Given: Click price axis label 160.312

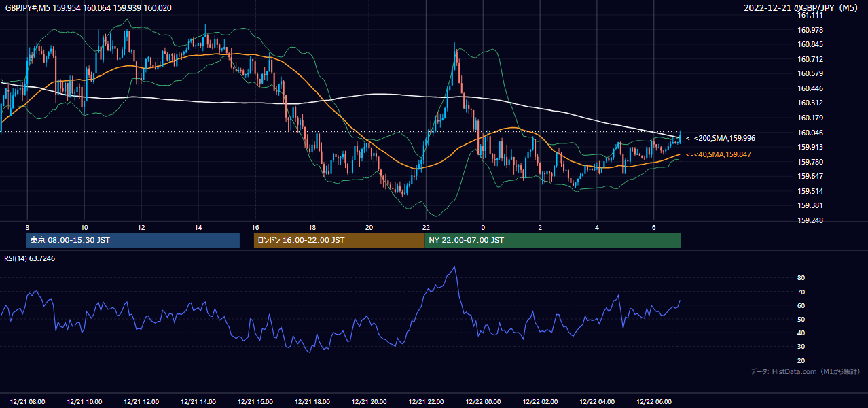Looking at the screenshot, I should 811,103.
